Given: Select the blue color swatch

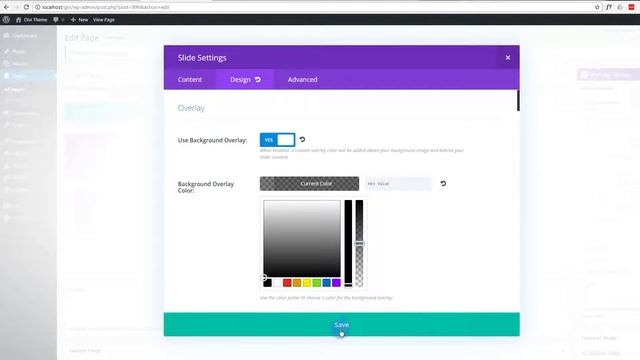Looking at the screenshot, I should [x=326, y=283].
